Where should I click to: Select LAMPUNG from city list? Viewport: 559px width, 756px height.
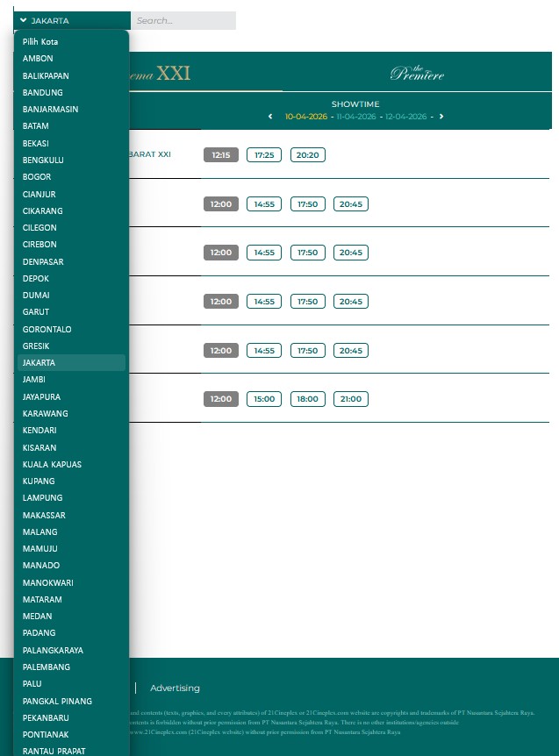click(x=71, y=497)
